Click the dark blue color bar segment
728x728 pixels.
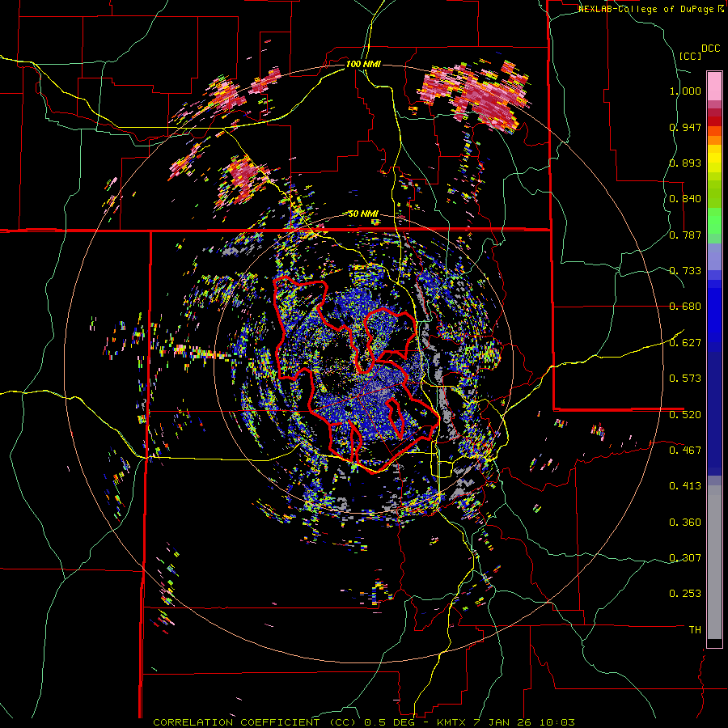pos(714,413)
